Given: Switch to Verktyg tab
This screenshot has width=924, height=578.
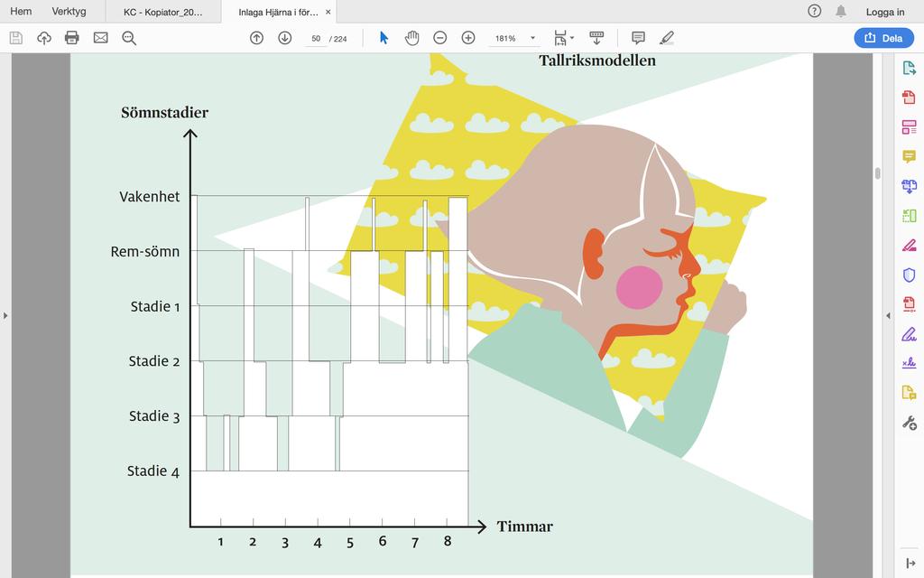Looking at the screenshot, I should coord(69,11).
